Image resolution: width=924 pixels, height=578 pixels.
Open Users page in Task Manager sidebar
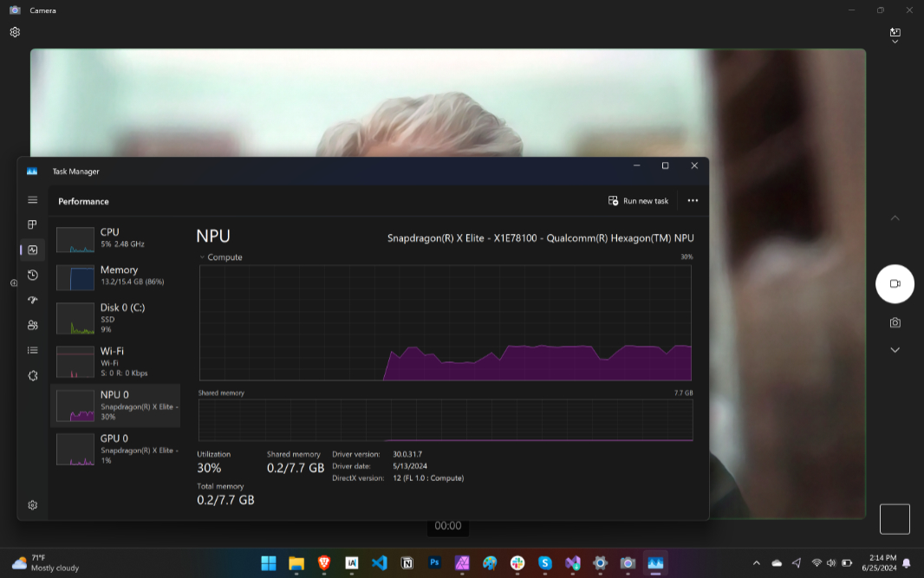coord(32,325)
